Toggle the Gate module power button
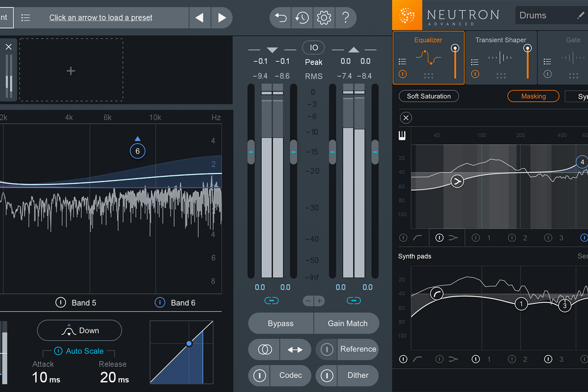 click(x=548, y=74)
